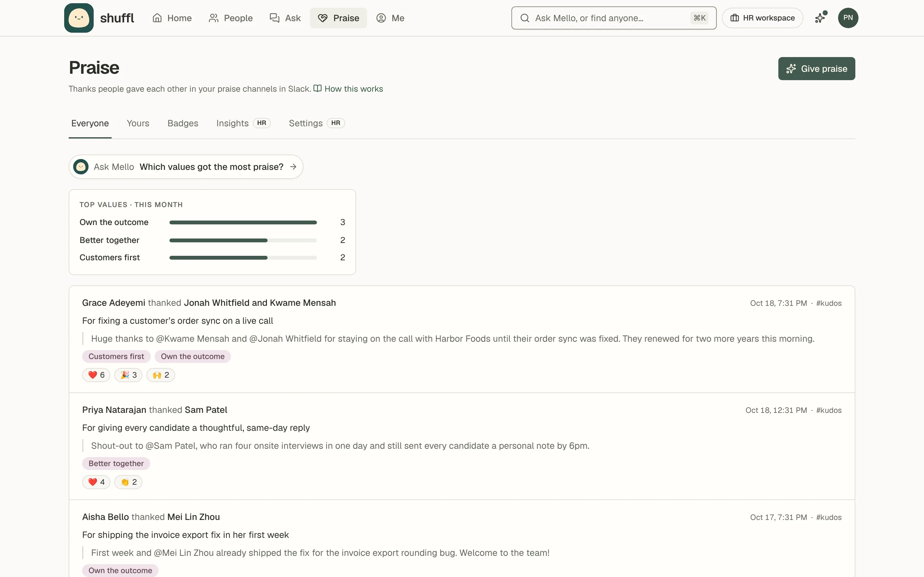Click the shuffl mascot logo icon
This screenshot has width=924, height=577.
[x=79, y=18]
